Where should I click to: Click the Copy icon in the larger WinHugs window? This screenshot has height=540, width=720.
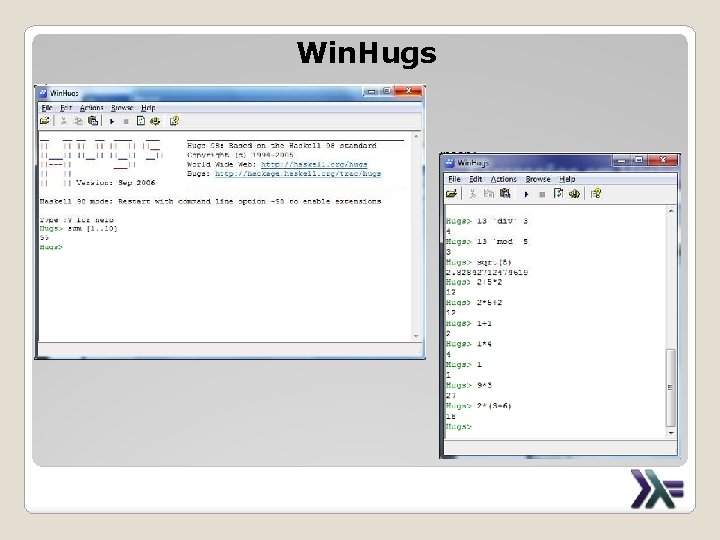pos(79,121)
